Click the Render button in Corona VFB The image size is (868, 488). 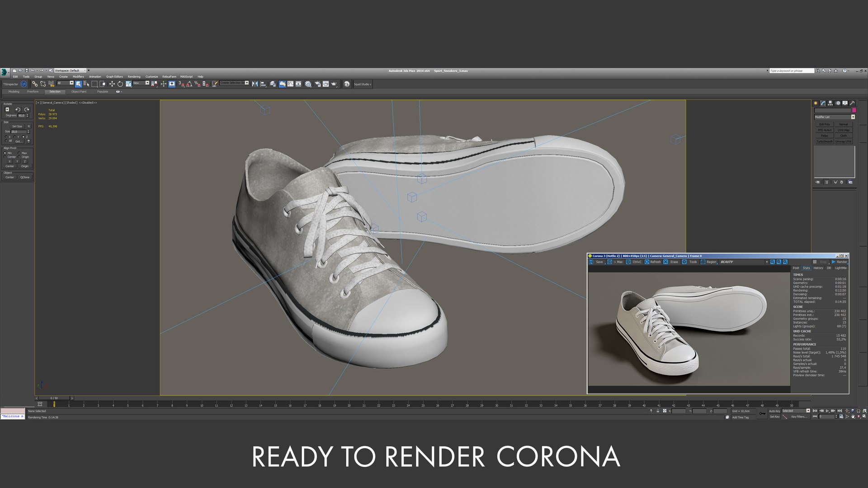point(840,262)
